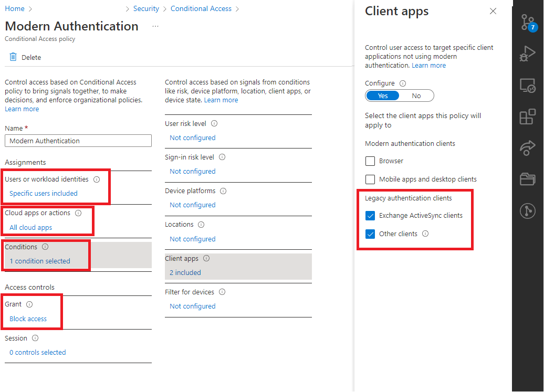Open Extensions sidebar icon
544x392 pixels.
[x=527, y=116]
